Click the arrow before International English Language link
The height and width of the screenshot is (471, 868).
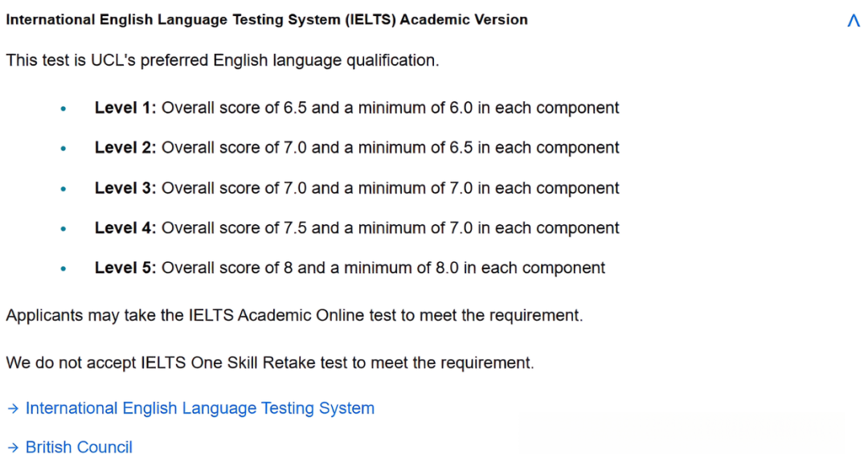click(13, 409)
